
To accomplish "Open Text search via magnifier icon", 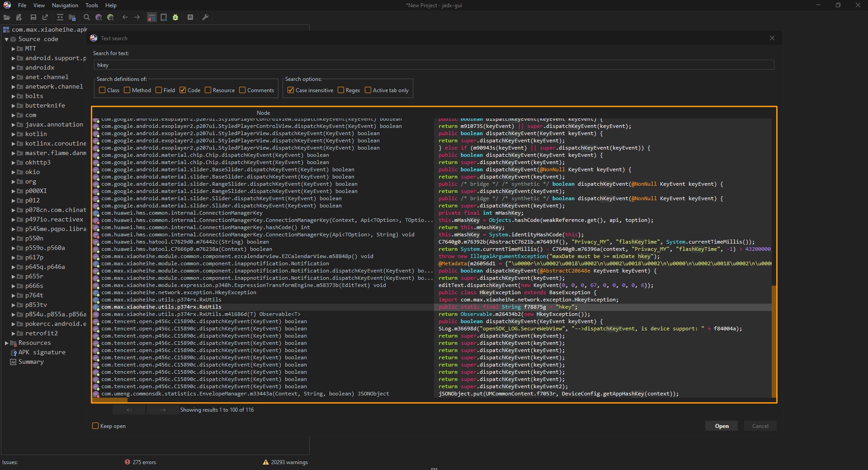I will tap(87, 17).
